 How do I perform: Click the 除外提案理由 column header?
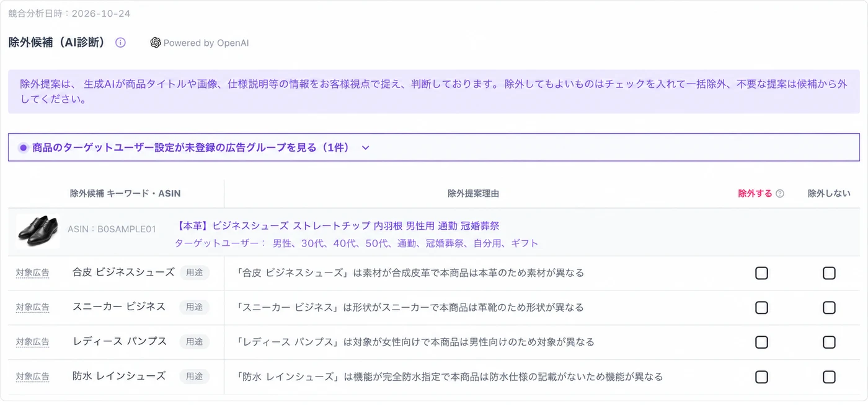(x=473, y=193)
